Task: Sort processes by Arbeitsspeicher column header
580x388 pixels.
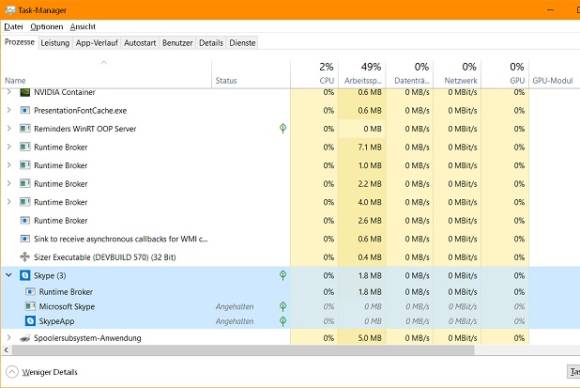Action: pos(362,74)
